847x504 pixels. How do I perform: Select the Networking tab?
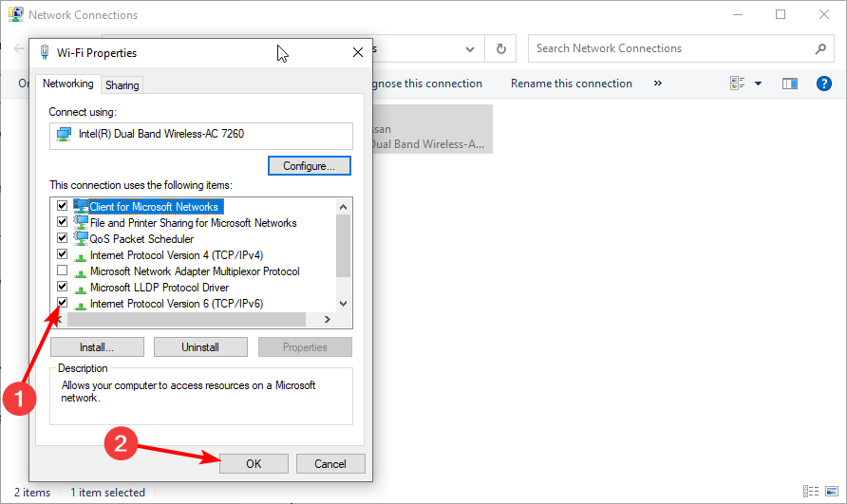click(68, 84)
